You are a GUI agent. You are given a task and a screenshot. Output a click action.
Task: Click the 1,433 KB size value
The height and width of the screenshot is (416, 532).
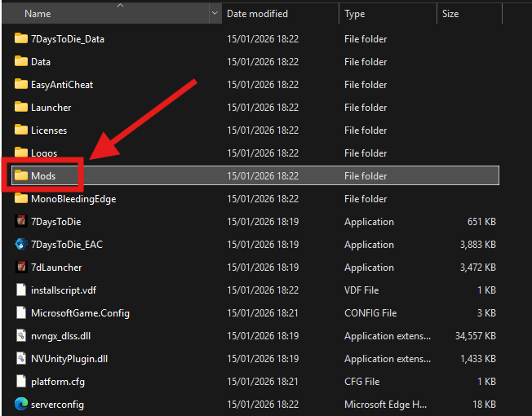pos(477,359)
